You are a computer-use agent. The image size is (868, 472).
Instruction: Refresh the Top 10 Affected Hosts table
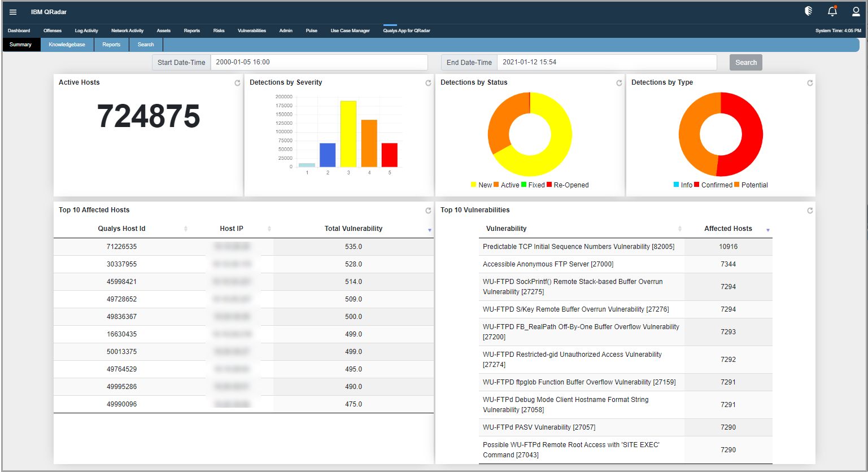tap(428, 210)
